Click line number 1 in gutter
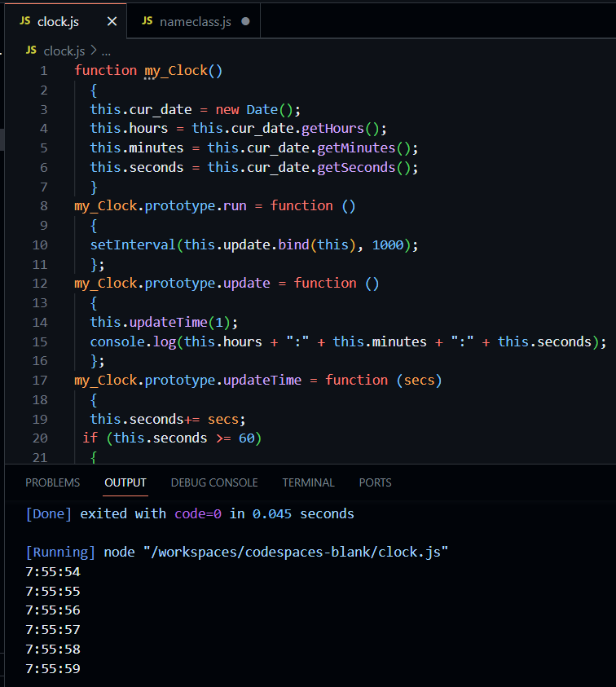The width and height of the screenshot is (616, 687). pyautogui.click(x=44, y=71)
